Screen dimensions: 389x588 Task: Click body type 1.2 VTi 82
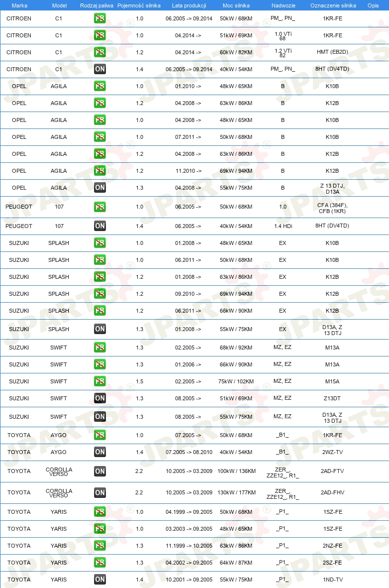283,53
